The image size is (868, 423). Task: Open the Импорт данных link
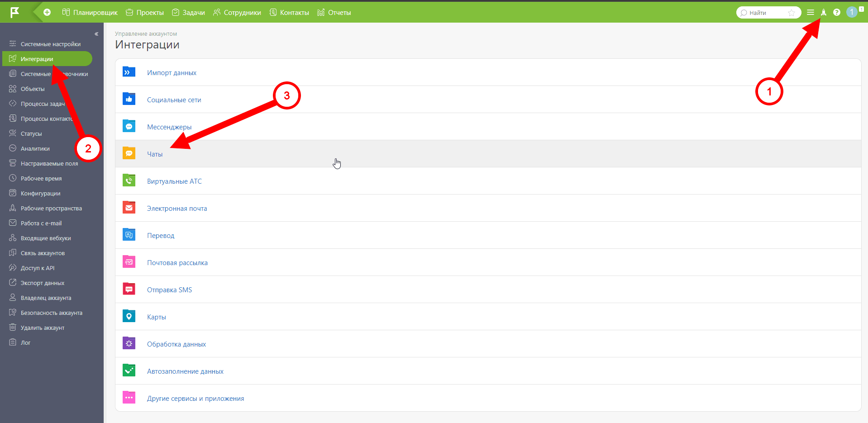click(172, 73)
